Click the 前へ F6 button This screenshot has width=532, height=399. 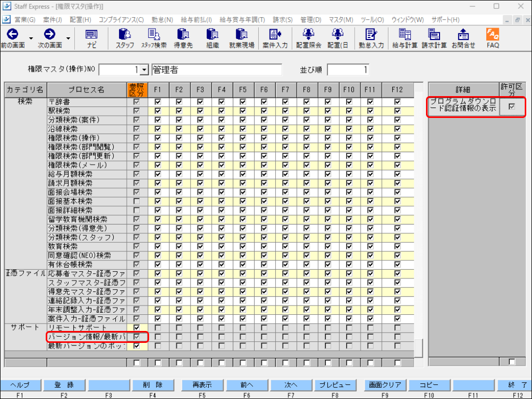pyautogui.click(x=247, y=385)
